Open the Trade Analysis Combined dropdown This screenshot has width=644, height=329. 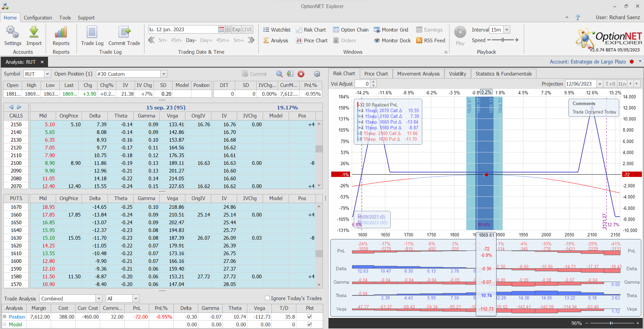(99, 298)
